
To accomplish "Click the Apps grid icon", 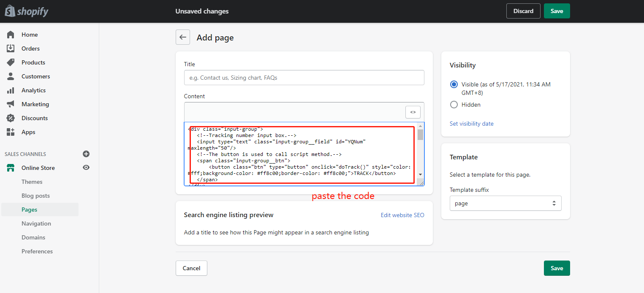I will coord(11,132).
